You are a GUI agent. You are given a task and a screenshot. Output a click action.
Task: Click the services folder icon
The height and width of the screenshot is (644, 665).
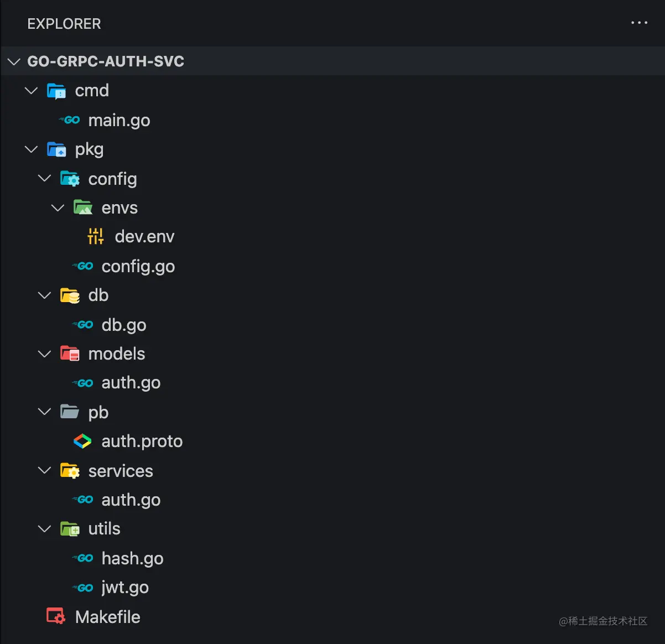70,471
